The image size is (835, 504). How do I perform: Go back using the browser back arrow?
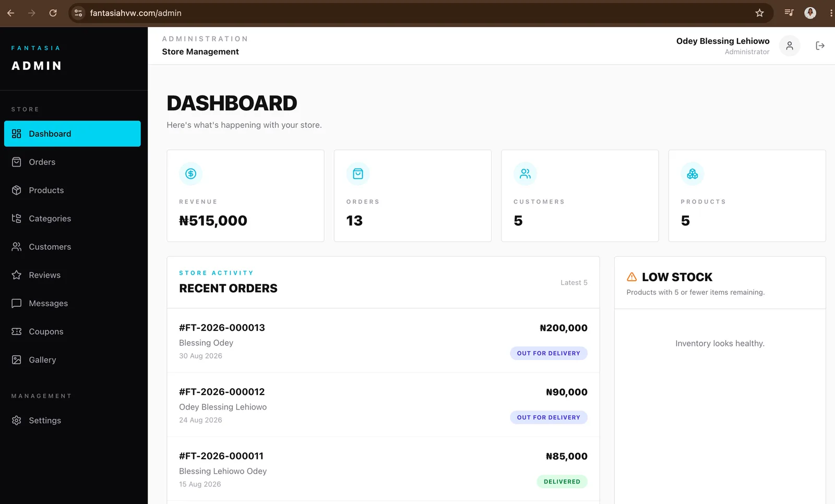(x=10, y=13)
